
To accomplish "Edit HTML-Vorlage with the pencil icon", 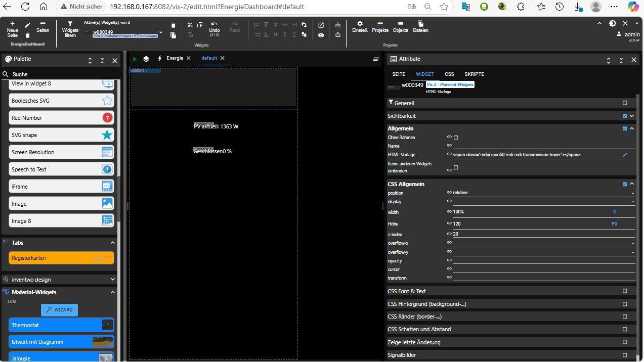I will [x=625, y=155].
